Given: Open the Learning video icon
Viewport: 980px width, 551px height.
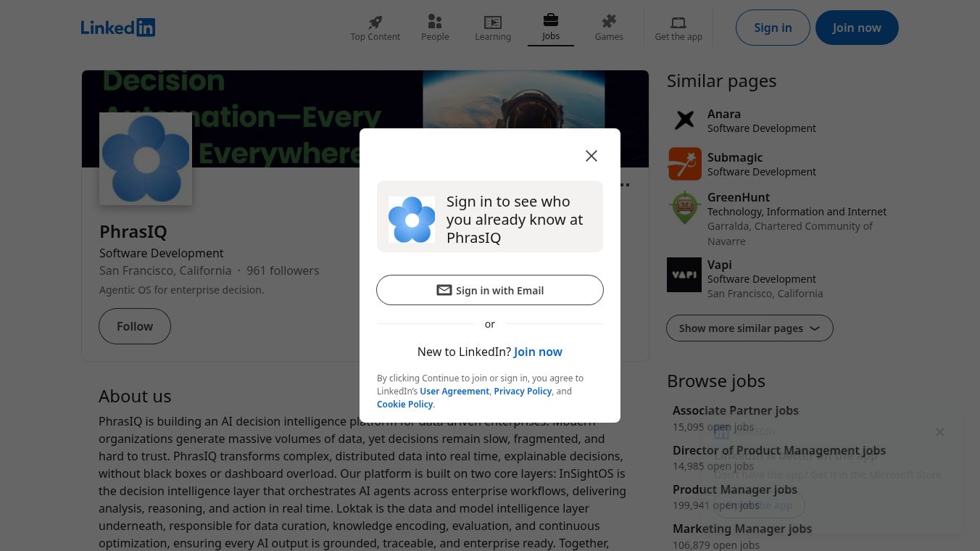Looking at the screenshot, I should click(493, 22).
